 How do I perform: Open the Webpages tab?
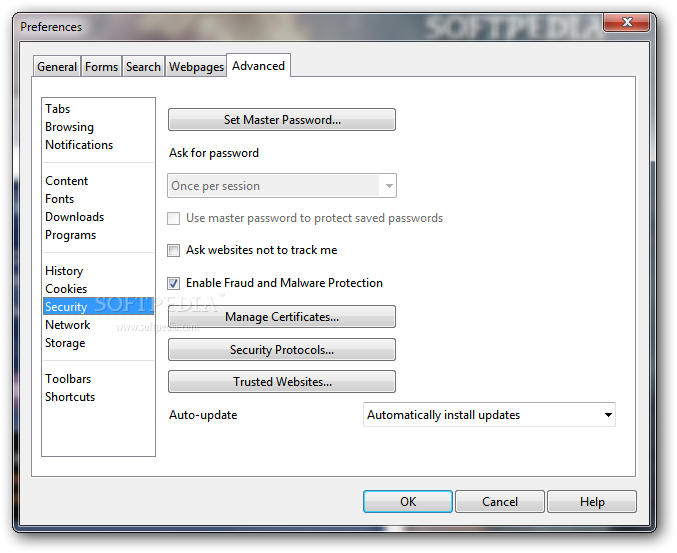196,66
